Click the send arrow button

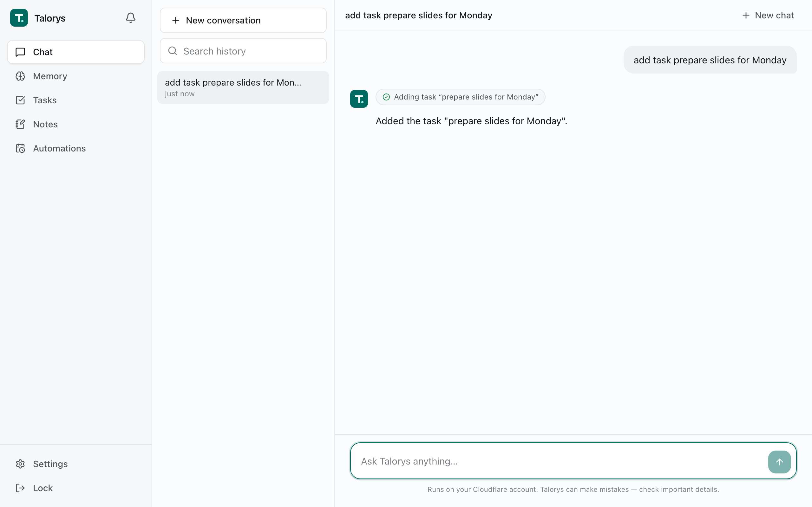click(779, 462)
